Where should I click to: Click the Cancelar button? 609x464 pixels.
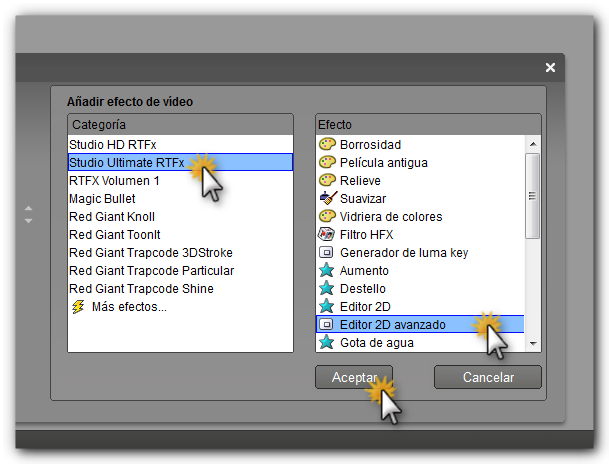[x=488, y=377]
